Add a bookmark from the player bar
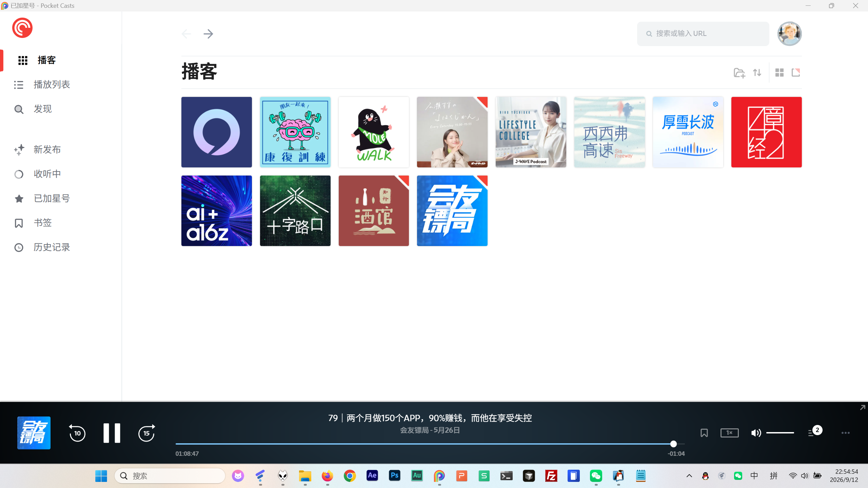Viewport: 868px width, 488px height. (x=704, y=433)
